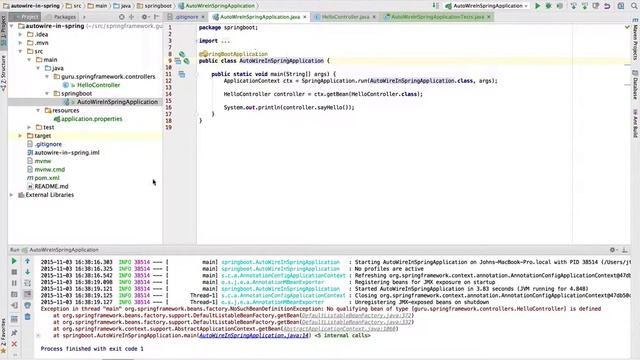
Task: Click Scroll from Source target icon in Project panel
Action: pos(122,17)
